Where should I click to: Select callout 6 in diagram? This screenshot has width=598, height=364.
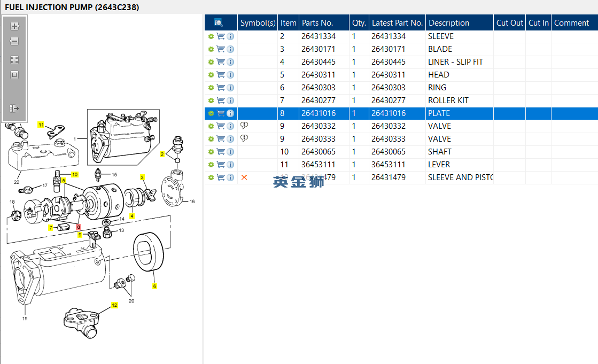click(154, 286)
